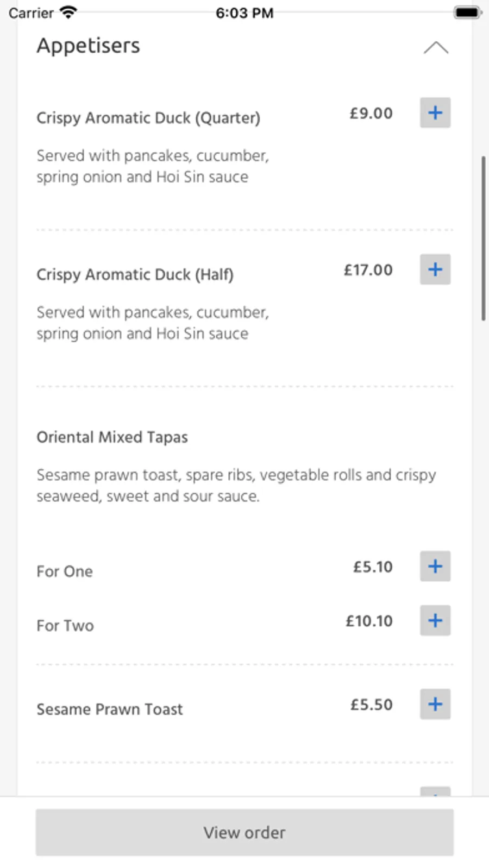
Task: Add Sesame Prawn Toast to order
Action: (x=435, y=705)
